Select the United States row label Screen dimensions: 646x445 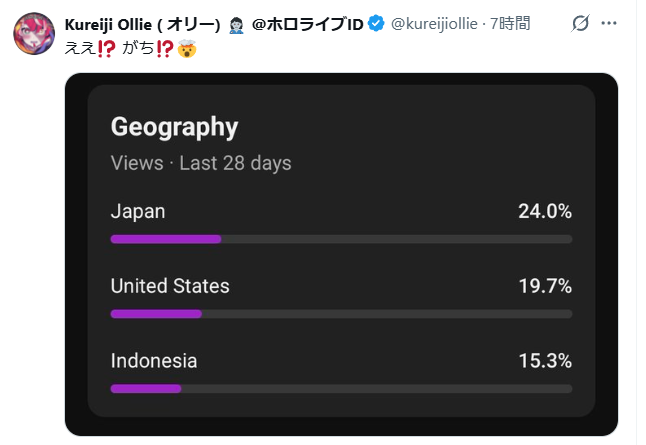pyautogui.click(x=170, y=286)
